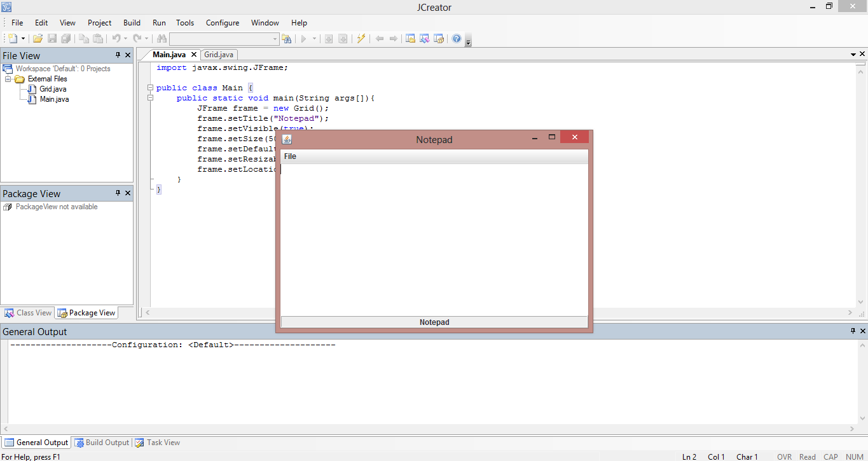
Task: Click the Save floppy disk icon
Action: coord(52,39)
